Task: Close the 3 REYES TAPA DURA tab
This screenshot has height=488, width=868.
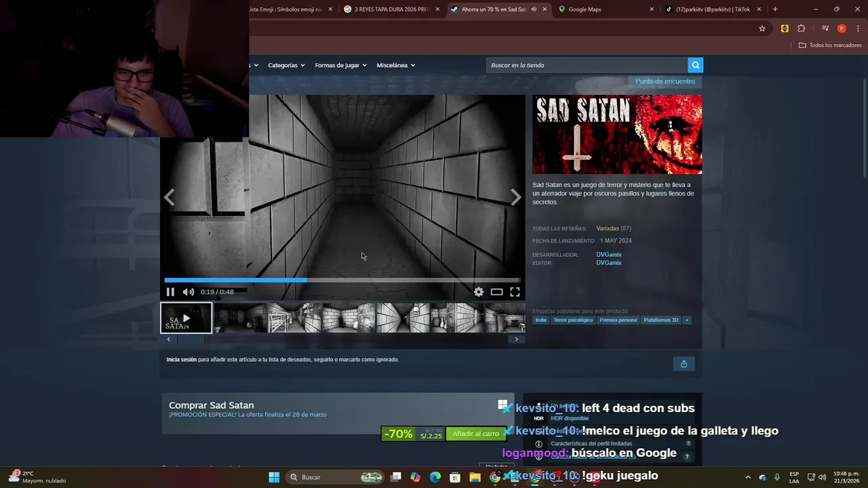Action: click(437, 9)
